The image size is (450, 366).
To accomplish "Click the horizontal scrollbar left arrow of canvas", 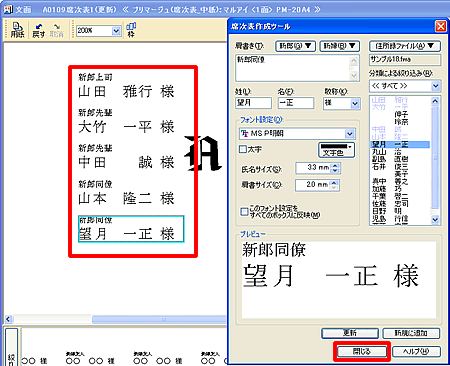I will click(x=9, y=319).
